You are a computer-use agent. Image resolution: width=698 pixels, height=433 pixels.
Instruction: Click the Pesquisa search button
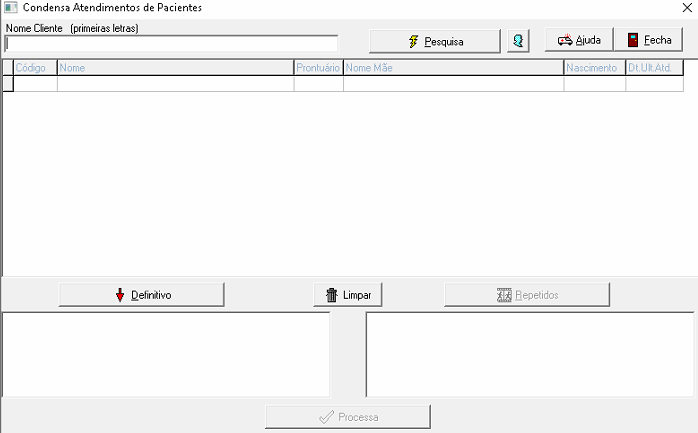[435, 41]
